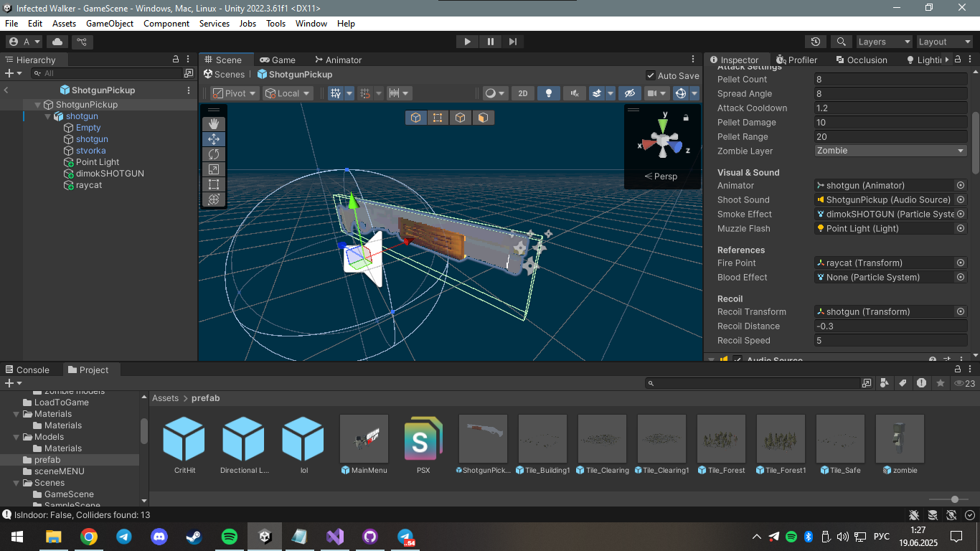Open the snap increment settings dropdown
Screen dimensions: 980x551
pyautogui.click(x=399, y=93)
